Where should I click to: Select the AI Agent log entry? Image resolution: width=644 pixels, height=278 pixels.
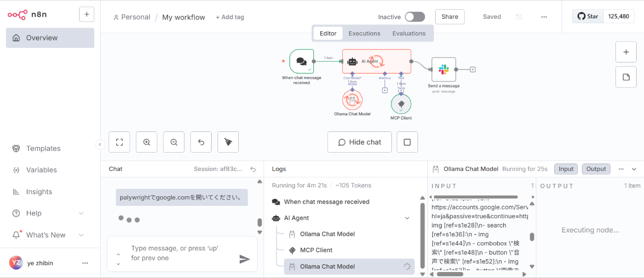(342, 218)
